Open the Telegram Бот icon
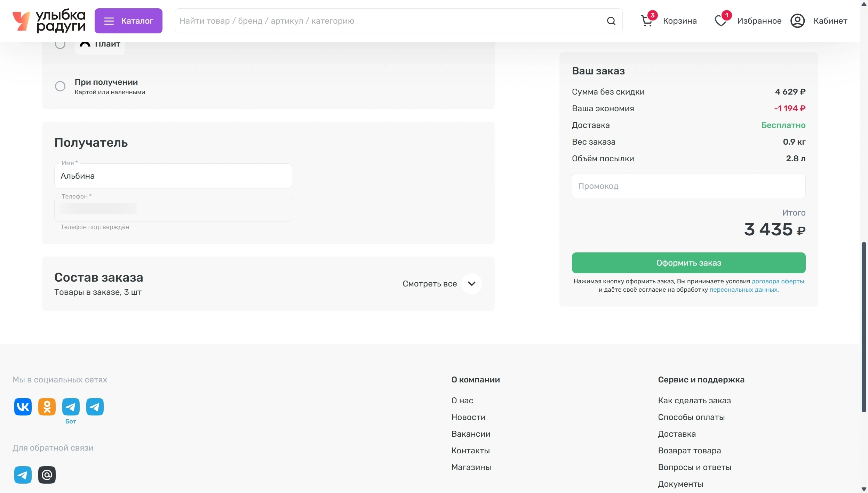 point(71,406)
